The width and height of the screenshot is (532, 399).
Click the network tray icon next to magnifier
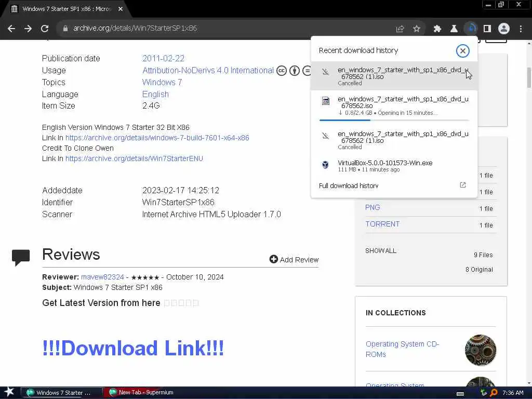pos(484,393)
